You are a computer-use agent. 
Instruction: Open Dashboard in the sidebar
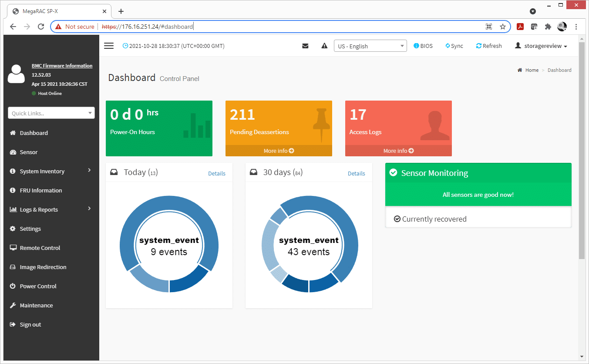34,133
